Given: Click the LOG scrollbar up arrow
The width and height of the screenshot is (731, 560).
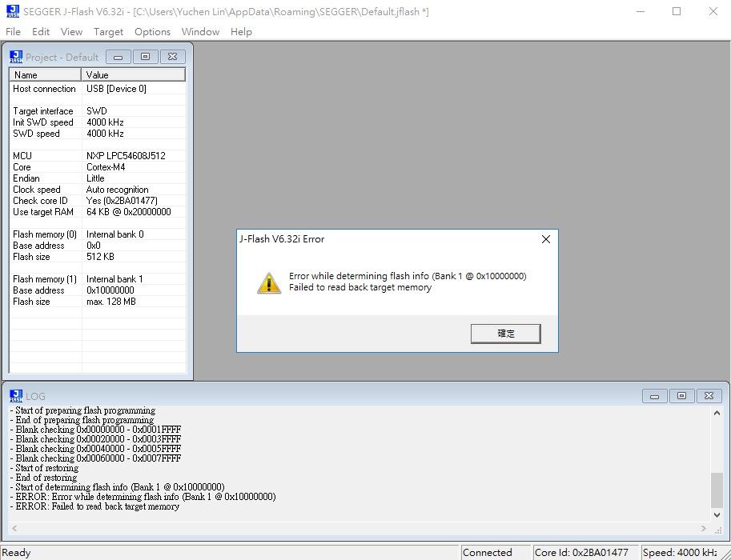Looking at the screenshot, I should pos(717,413).
